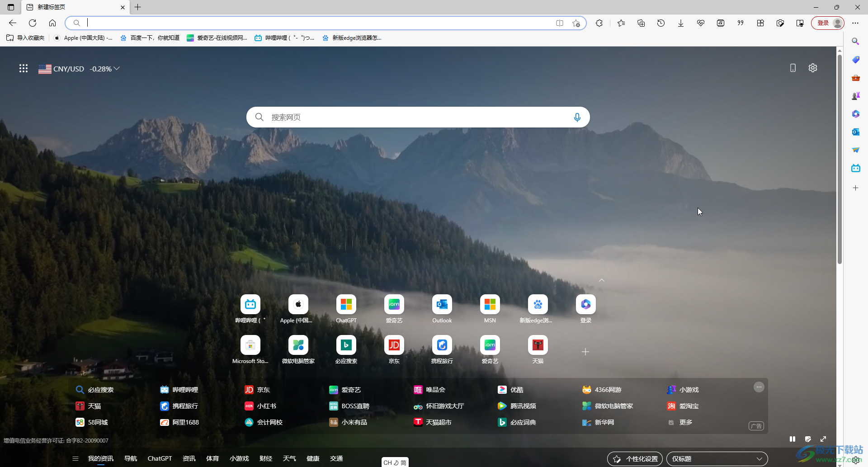Open the 导入收藏夹 bookmark folder
The width and height of the screenshot is (868, 467).
25,38
